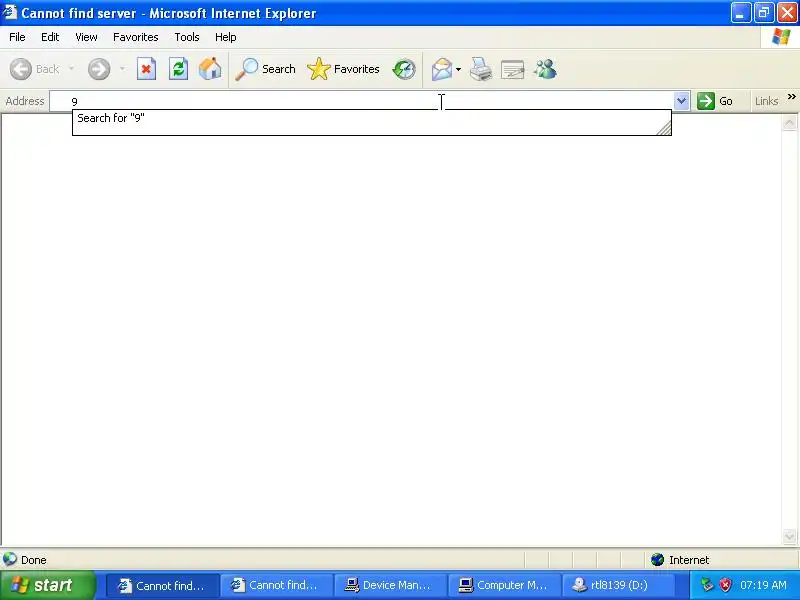This screenshot has width=800, height=600.
Task: Open Computer Management from the taskbar
Action: (x=504, y=585)
